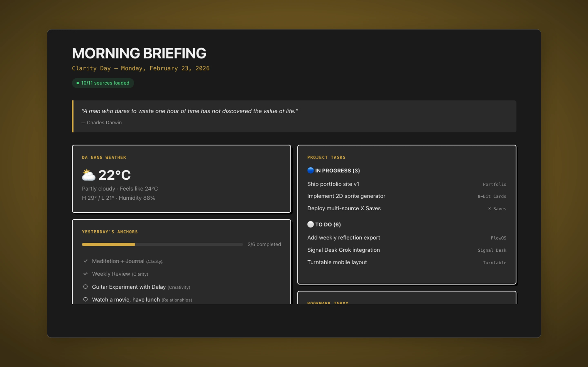588x367 pixels.
Task: Open the Ship portfolio site v1 task
Action: pos(333,184)
